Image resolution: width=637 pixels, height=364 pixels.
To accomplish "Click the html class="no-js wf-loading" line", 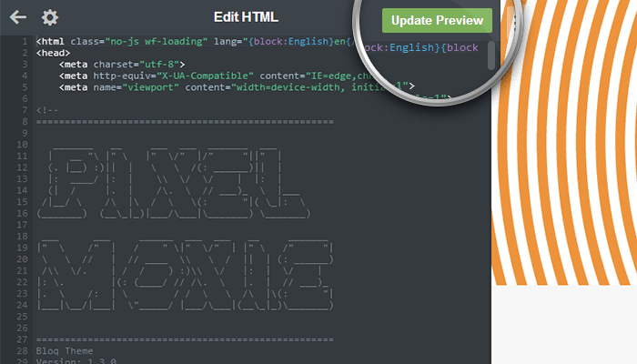I will click(x=196, y=42).
